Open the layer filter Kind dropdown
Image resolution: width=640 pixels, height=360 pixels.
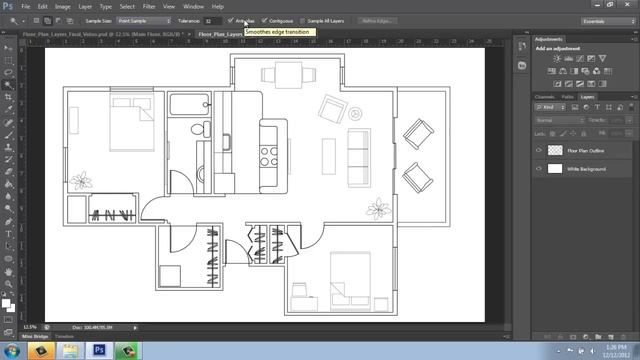pyautogui.click(x=550, y=107)
